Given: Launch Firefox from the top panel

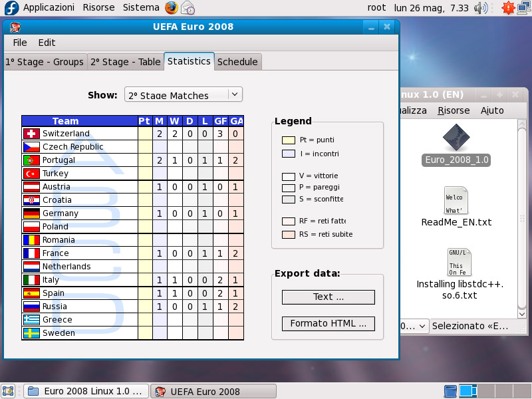Looking at the screenshot, I should [172, 8].
